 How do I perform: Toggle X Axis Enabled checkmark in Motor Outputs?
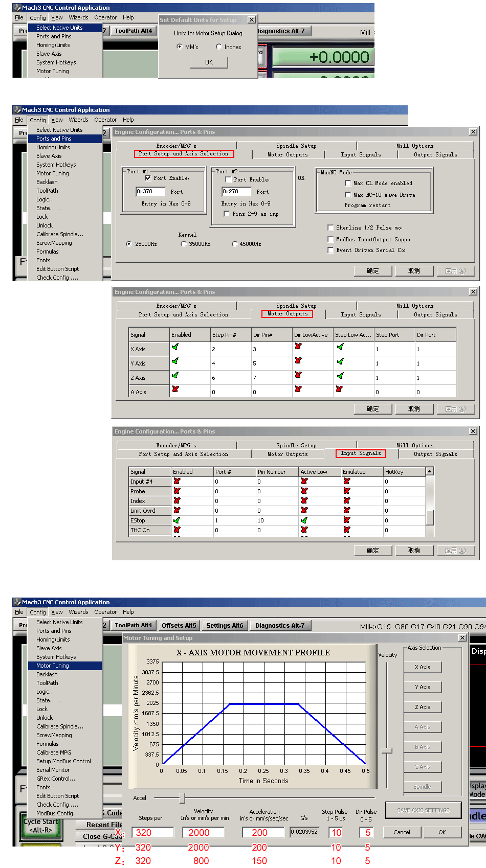175,347
